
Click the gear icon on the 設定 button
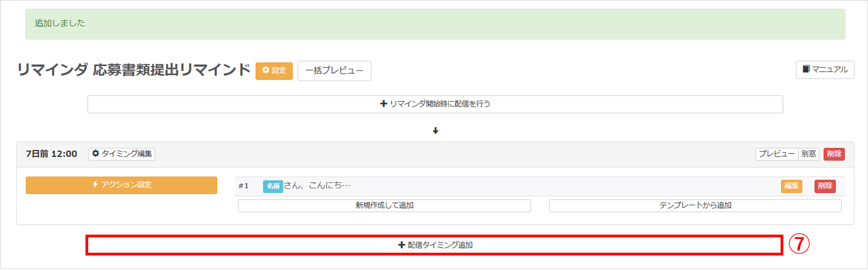point(266,71)
